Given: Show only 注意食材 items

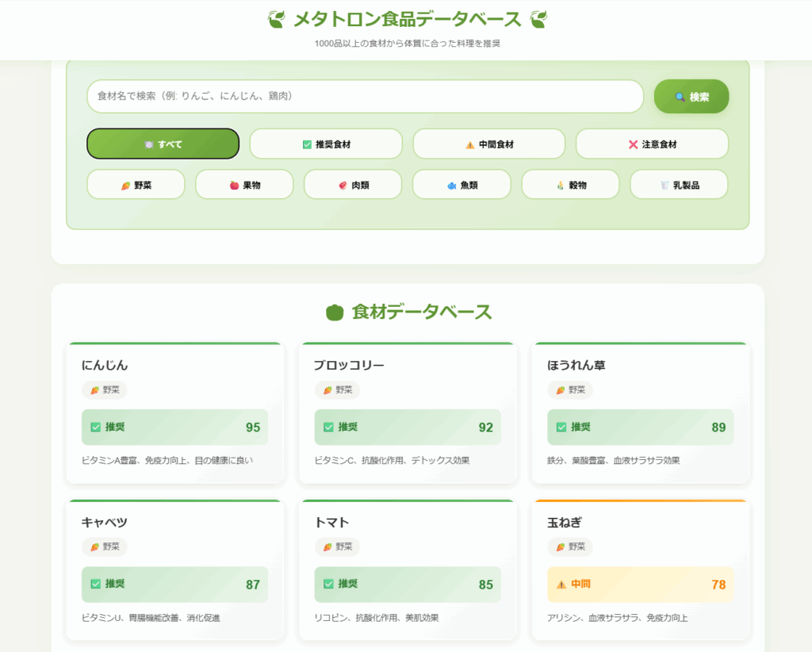Looking at the screenshot, I should point(652,144).
